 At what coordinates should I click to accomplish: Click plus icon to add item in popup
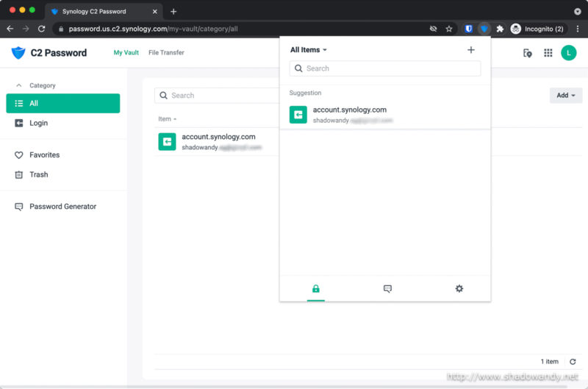pyautogui.click(x=471, y=50)
